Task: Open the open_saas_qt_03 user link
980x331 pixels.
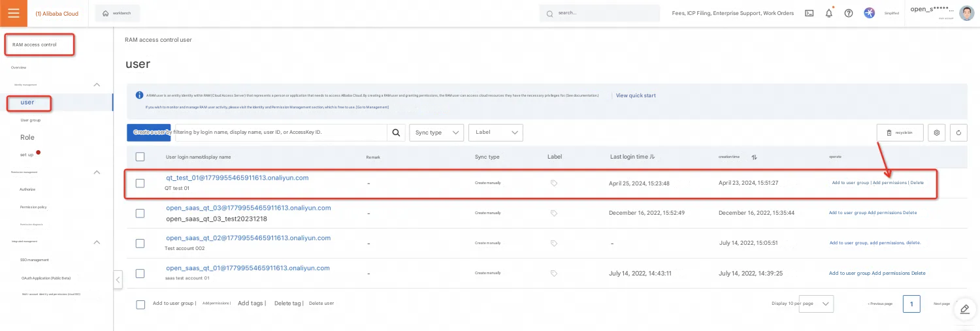Action: coord(248,208)
